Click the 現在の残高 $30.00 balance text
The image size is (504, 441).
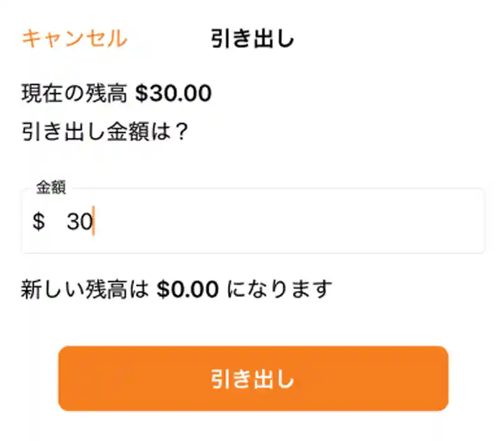117,91
